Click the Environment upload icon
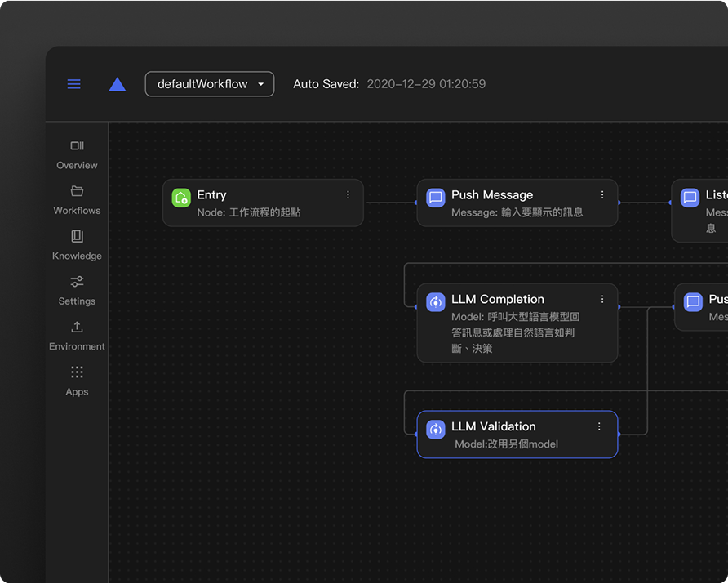 click(77, 327)
